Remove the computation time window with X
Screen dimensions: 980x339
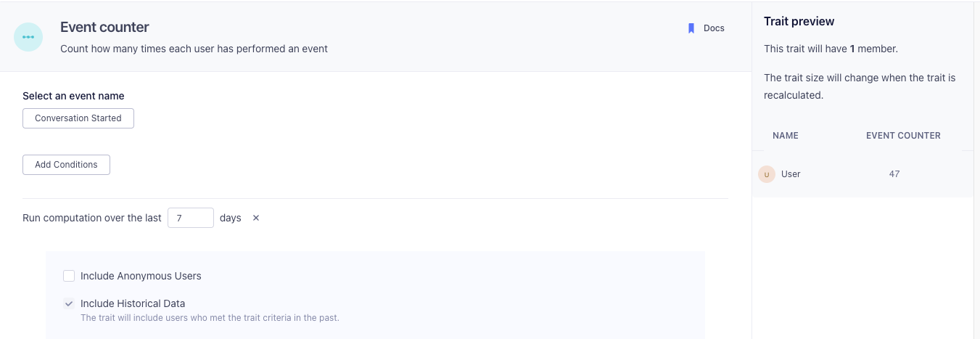coord(256,218)
